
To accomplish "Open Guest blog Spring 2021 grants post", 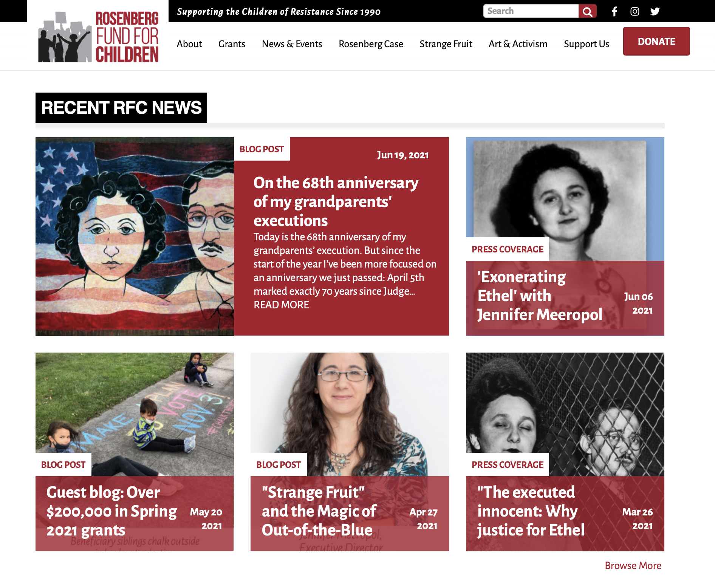I will pos(111,511).
